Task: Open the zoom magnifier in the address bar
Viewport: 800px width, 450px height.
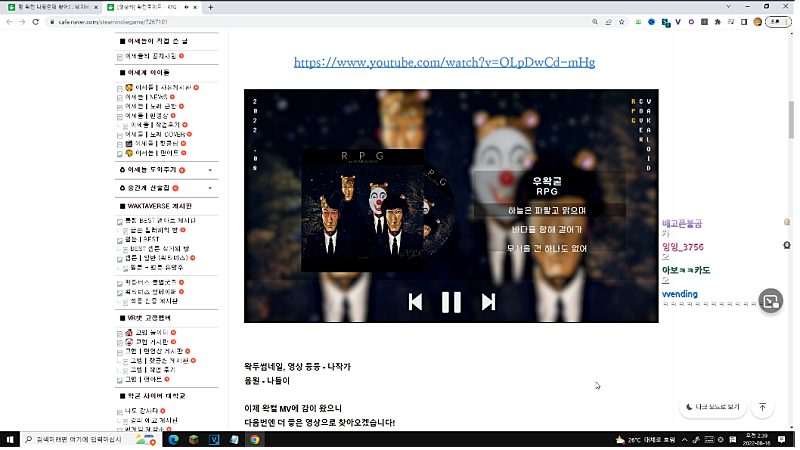Action: [x=595, y=22]
